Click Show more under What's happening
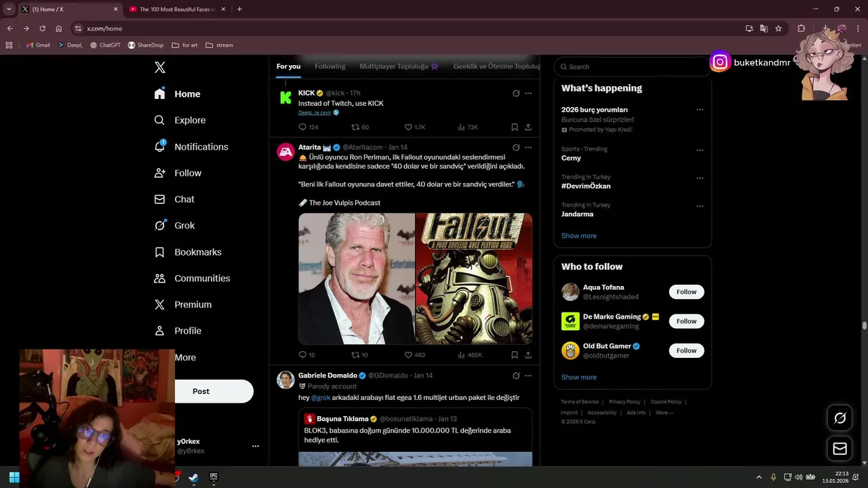 point(579,236)
